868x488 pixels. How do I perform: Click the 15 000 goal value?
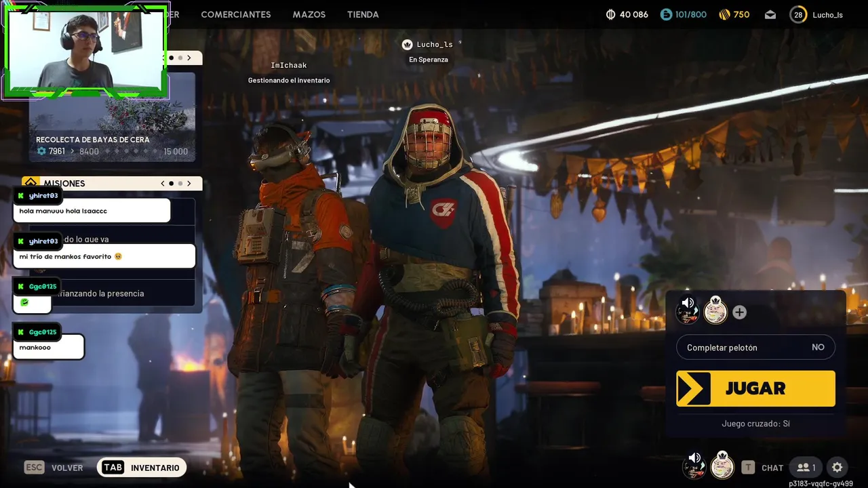(x=176, y=151)
